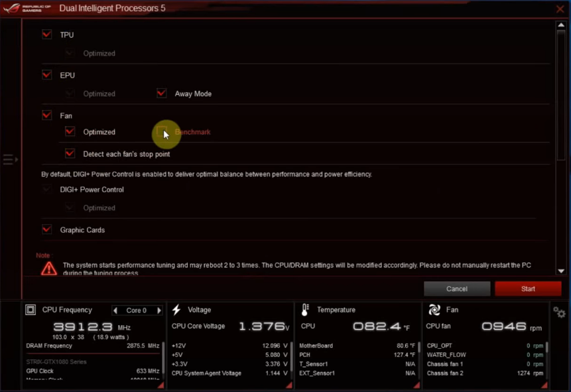Click the PCH temperature row
This screenshot has width=571, height=392.
click(357, 355)
